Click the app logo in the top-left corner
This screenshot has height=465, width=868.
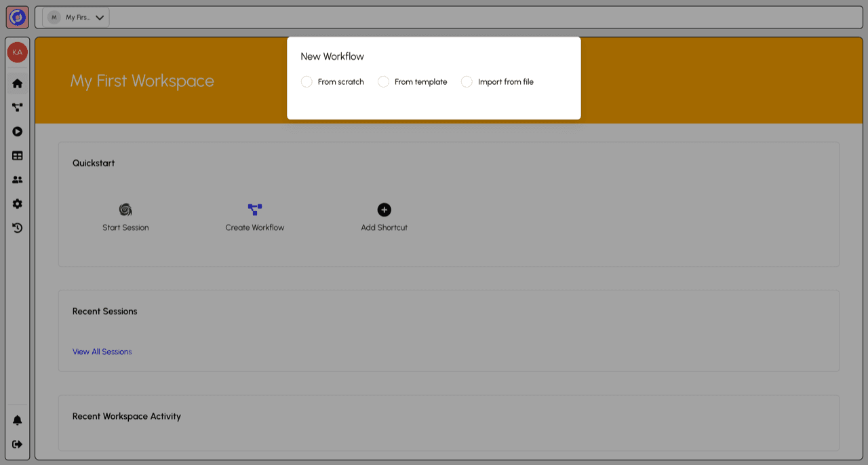16,17
